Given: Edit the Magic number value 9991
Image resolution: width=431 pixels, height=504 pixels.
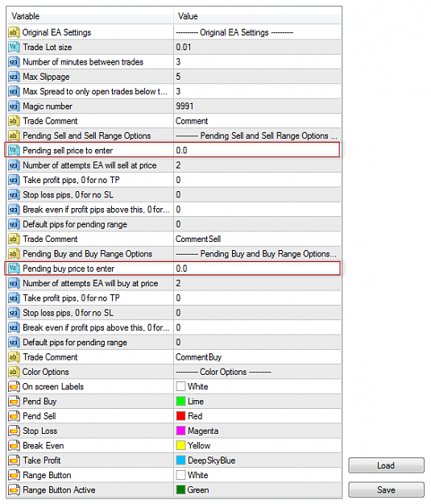Looking at the screenshot, I should click(257, 106).
